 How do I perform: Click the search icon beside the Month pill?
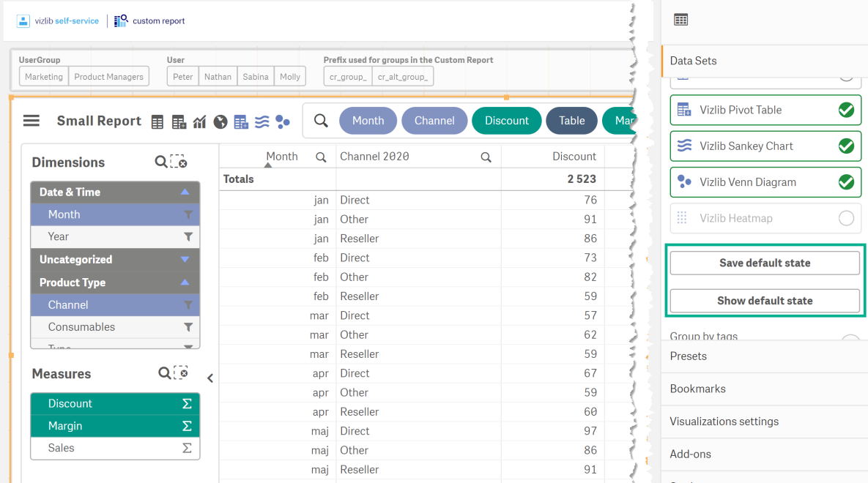click(321, 121)
